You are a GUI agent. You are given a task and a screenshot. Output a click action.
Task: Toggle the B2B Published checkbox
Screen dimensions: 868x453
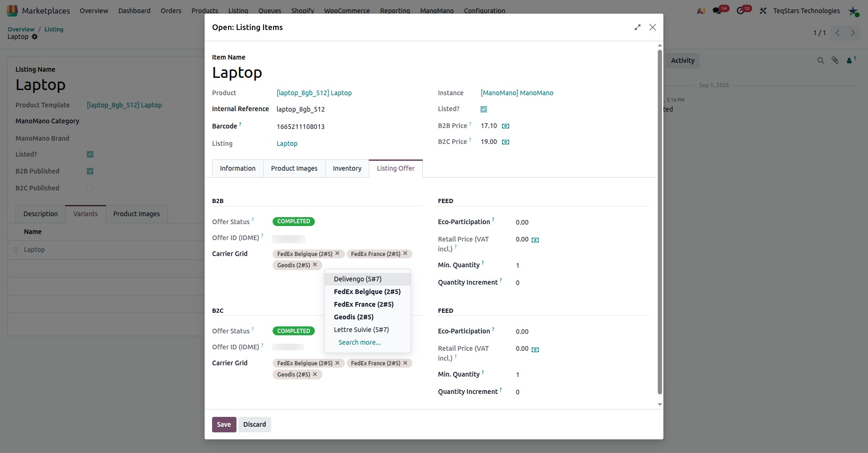pyautogui.click(x=90, y=171)
